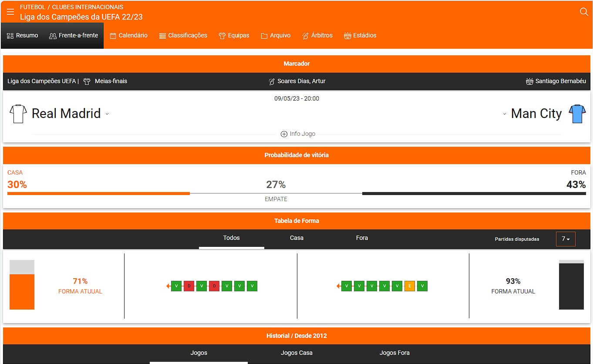Click the Árbitros whistle icon

click(x=305, y=36)
